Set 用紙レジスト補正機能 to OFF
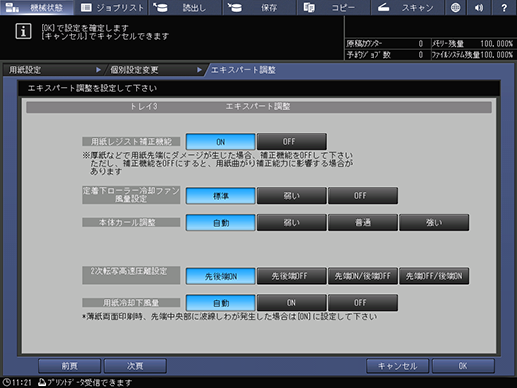Screen dimensions: 517x388 coord(292,142)
